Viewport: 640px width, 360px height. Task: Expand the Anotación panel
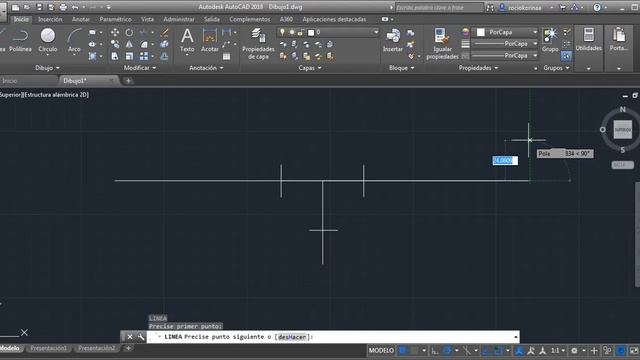(206, 68)
